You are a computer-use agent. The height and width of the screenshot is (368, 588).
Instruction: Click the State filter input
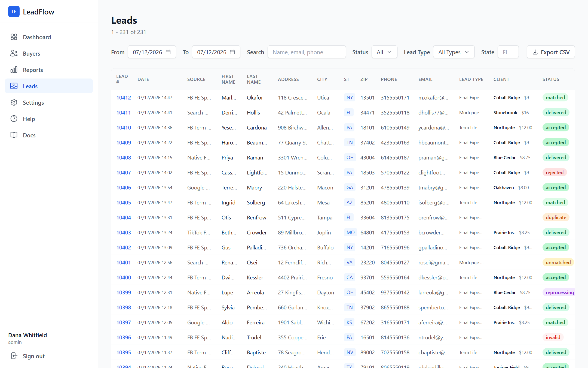tap(508, 52)
